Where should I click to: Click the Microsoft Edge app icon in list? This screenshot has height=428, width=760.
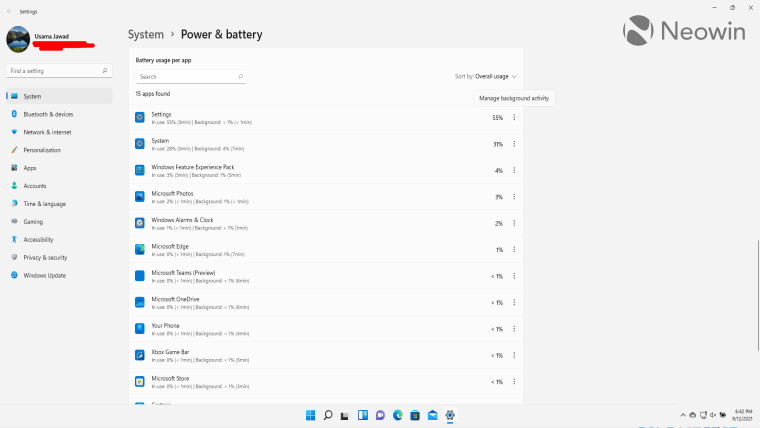pos(140,249)
